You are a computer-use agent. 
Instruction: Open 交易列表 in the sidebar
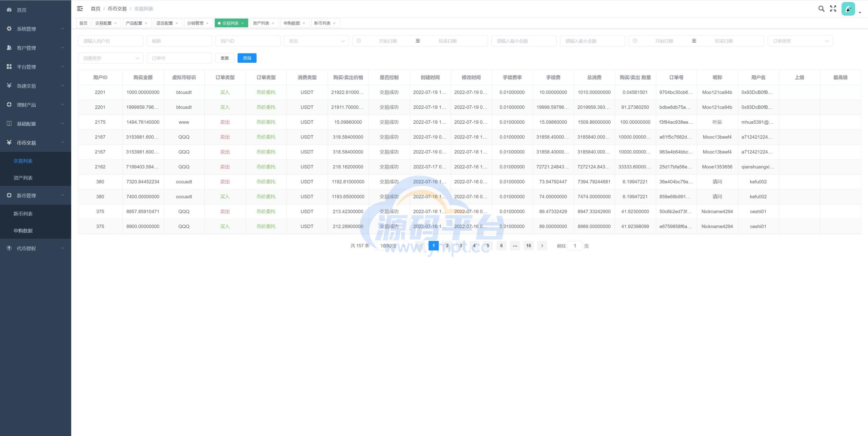pyautogui.click(x=36, y=161)
